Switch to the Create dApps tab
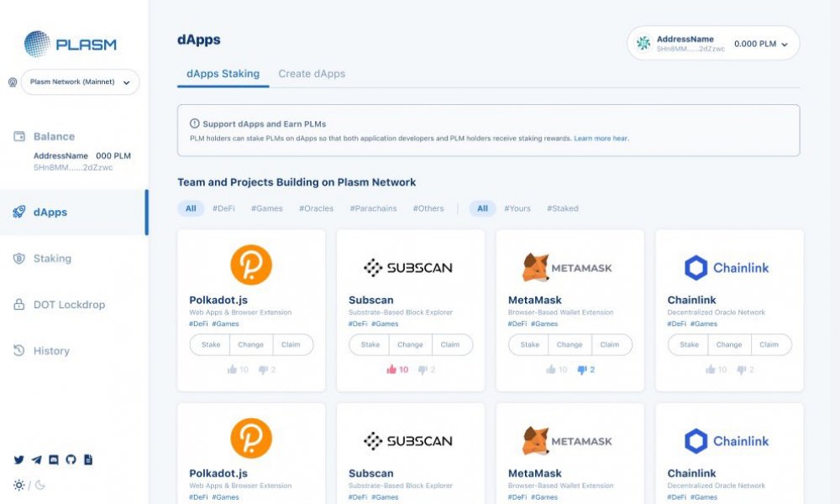The height and width of the screenshot is (504, 840). click(x=312, y=74)
